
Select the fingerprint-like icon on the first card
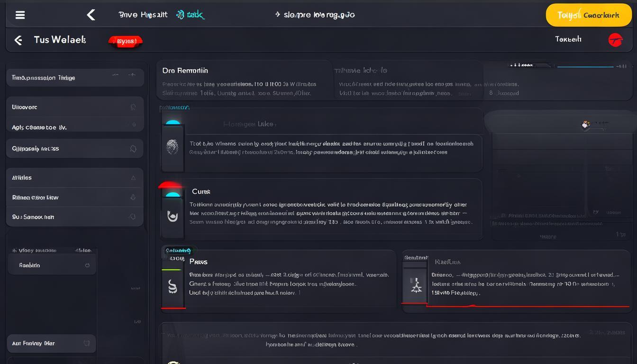173,147
